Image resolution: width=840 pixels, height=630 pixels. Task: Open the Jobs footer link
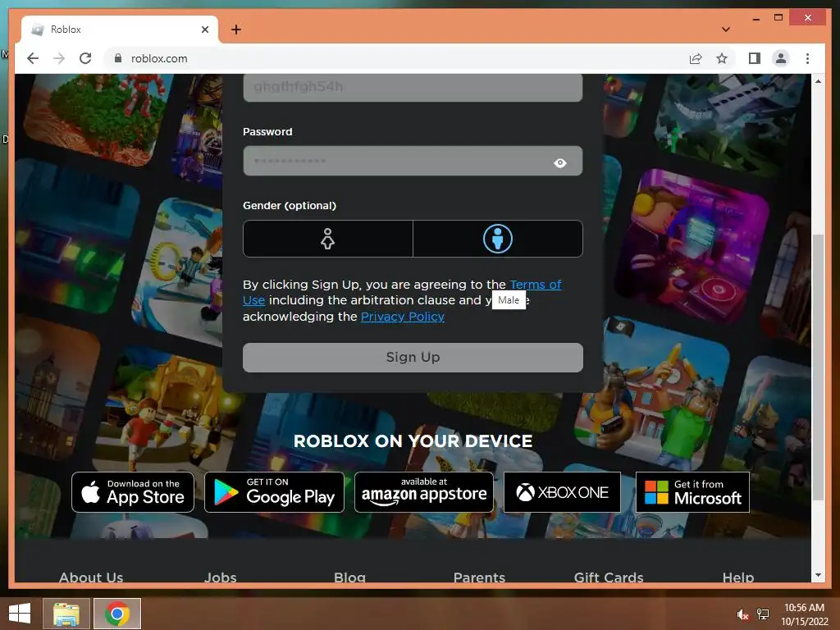coord(220,577)
